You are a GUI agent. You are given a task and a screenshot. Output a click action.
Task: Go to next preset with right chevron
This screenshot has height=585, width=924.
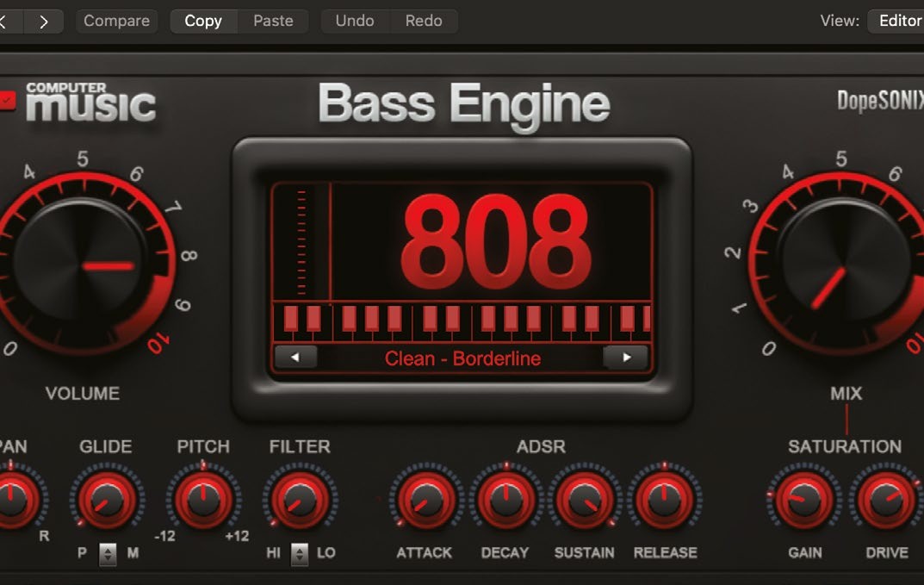tap(43, 22)
